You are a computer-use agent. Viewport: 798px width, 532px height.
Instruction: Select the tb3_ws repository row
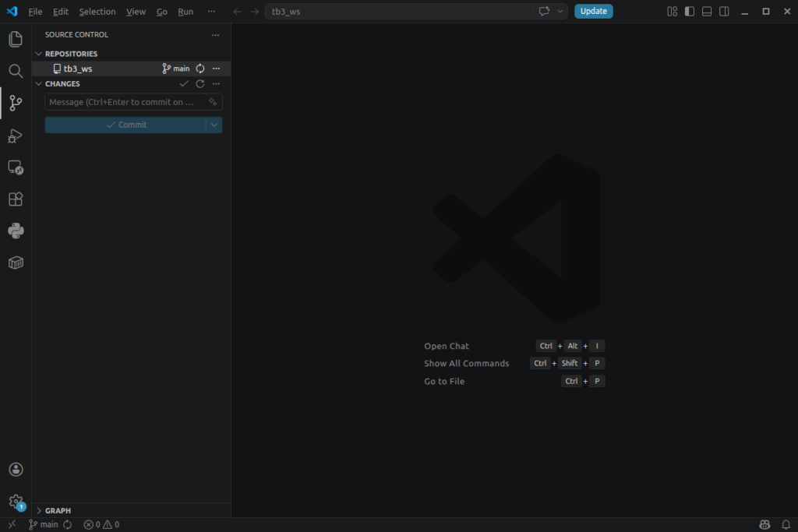click(x=131, y=69)
